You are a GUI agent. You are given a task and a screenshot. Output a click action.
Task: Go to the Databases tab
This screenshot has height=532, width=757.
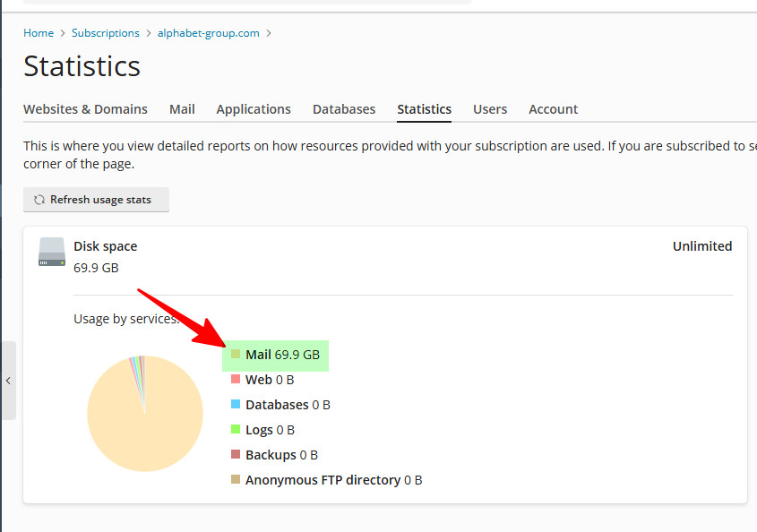coord(344,109)
